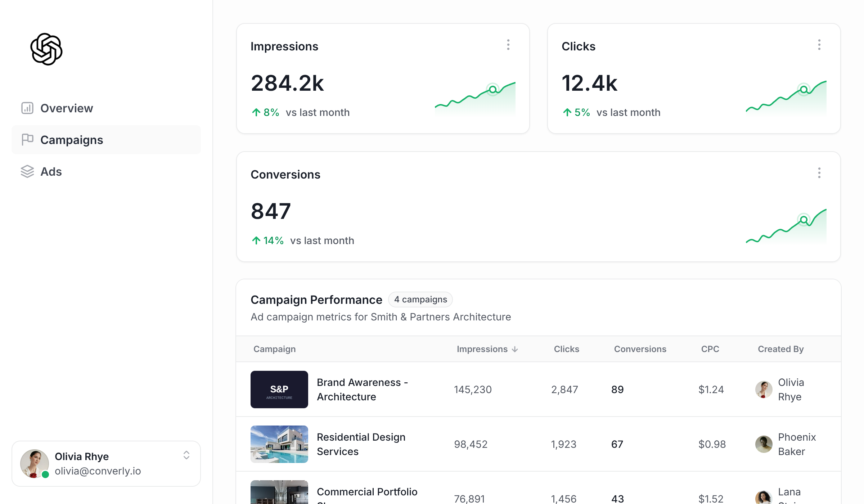Click the app logo in sidebar
Screen dimensions: 864x504
pos(46,49)
